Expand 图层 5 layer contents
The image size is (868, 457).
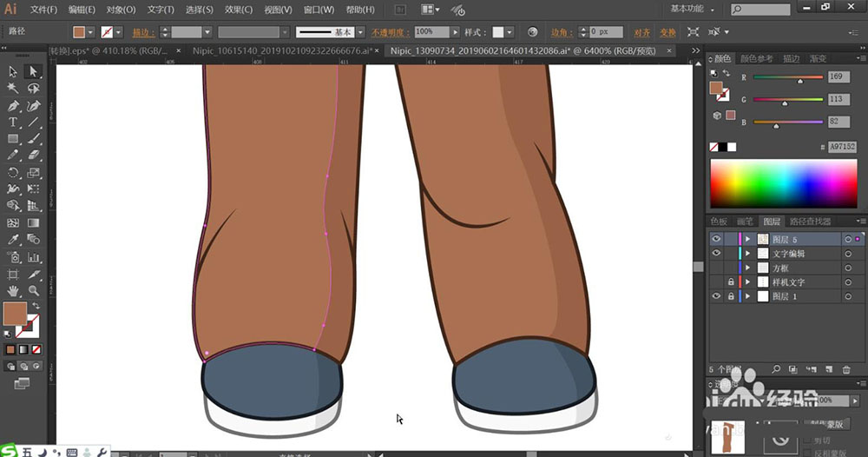point(748,239)
